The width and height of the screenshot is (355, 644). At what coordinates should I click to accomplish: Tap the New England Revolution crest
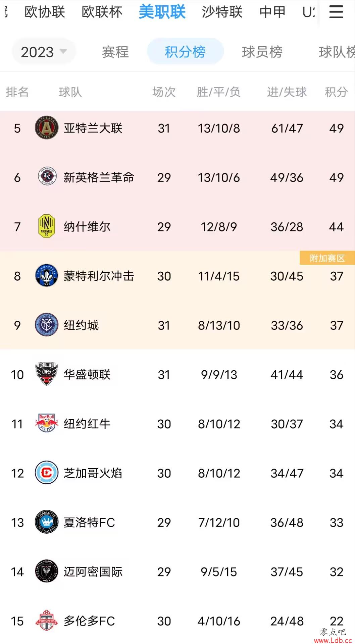[47, 177]
